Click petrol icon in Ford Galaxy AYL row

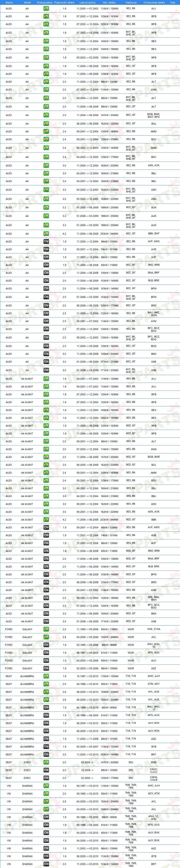[46, 637]
